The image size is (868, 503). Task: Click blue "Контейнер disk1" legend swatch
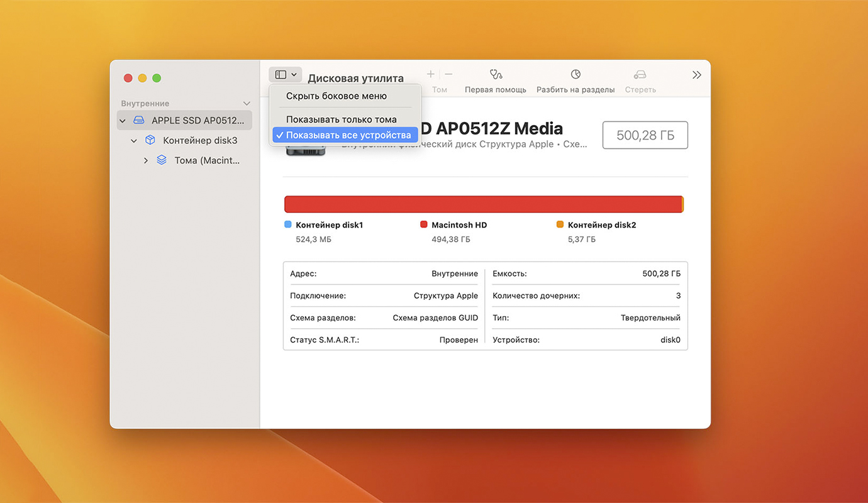(288, 224)
